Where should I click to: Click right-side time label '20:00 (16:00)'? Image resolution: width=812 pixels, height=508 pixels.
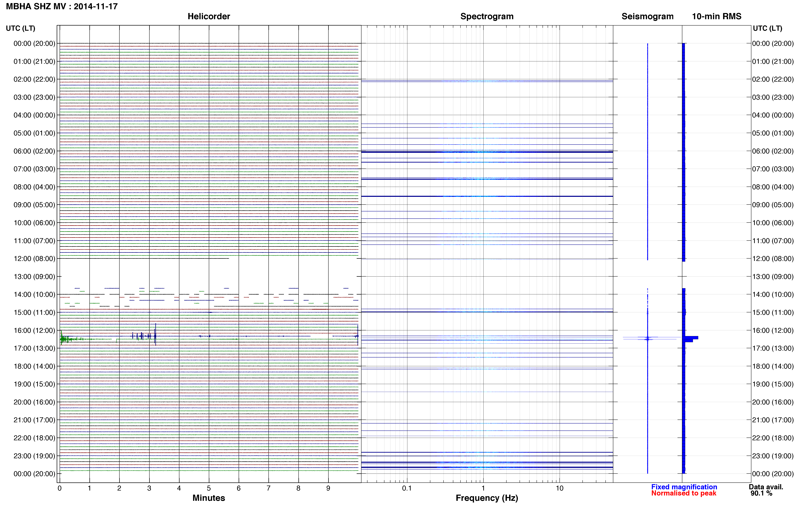(x=773, y=402)
